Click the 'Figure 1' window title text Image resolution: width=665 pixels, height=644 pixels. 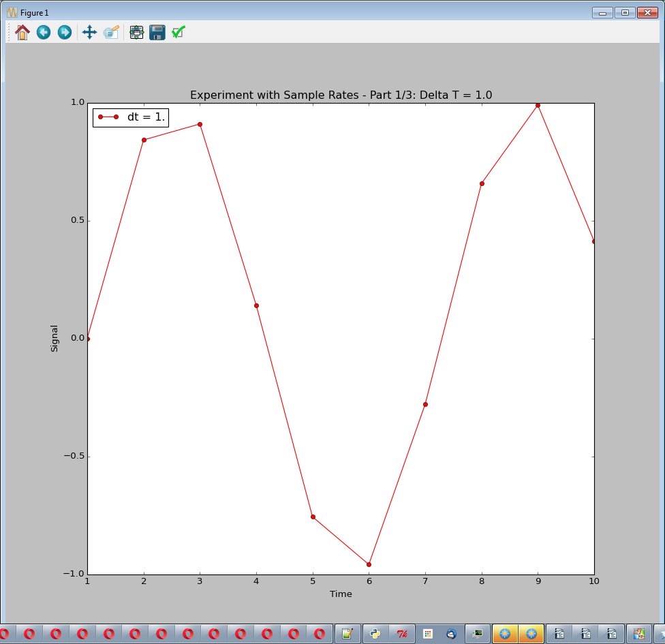(x=34, y=13)
